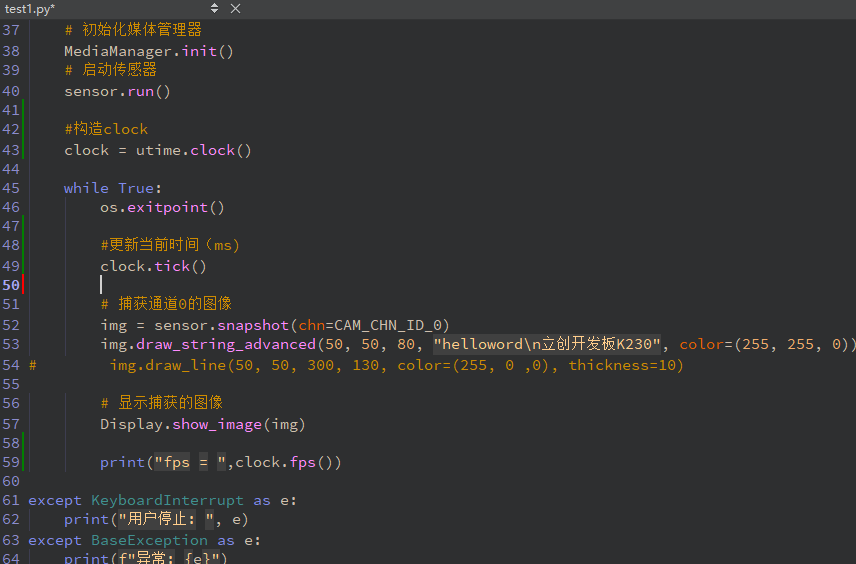Click line number 61 in the gutter

point(11,500)
